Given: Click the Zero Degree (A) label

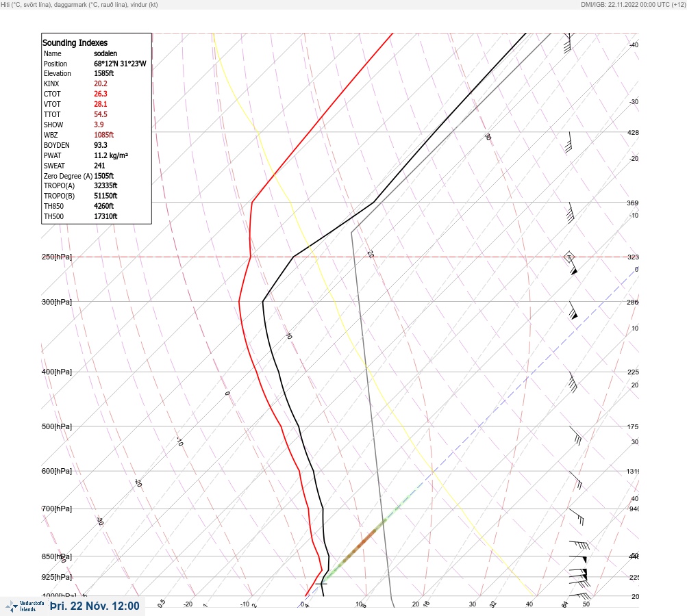Looking at the screenshot, I should point(68,176).
